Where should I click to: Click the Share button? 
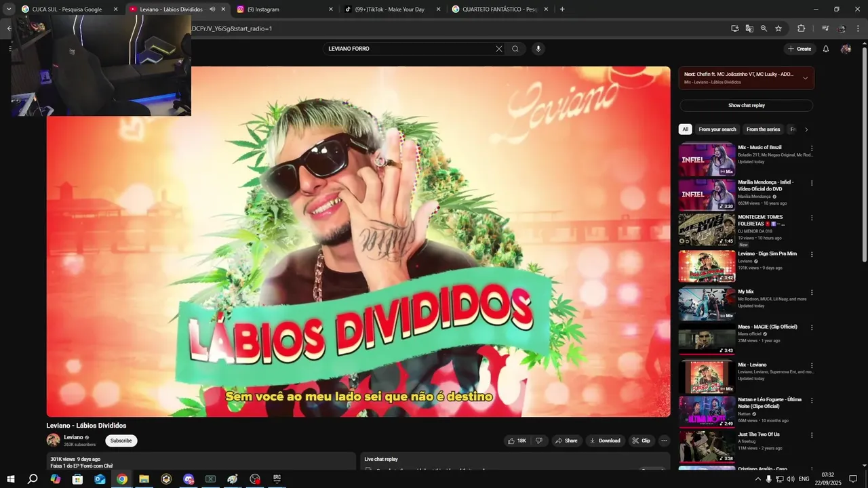pyautogui.click(x=566, y=441)
